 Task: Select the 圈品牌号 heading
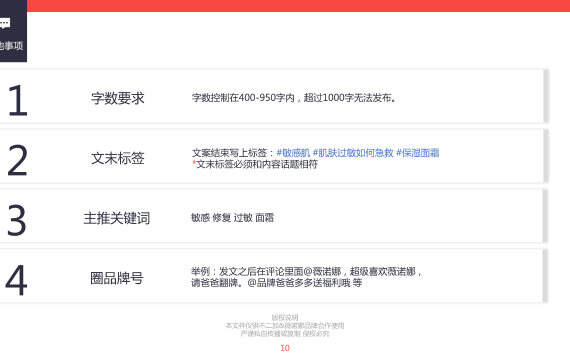click(x=117, y=278)
